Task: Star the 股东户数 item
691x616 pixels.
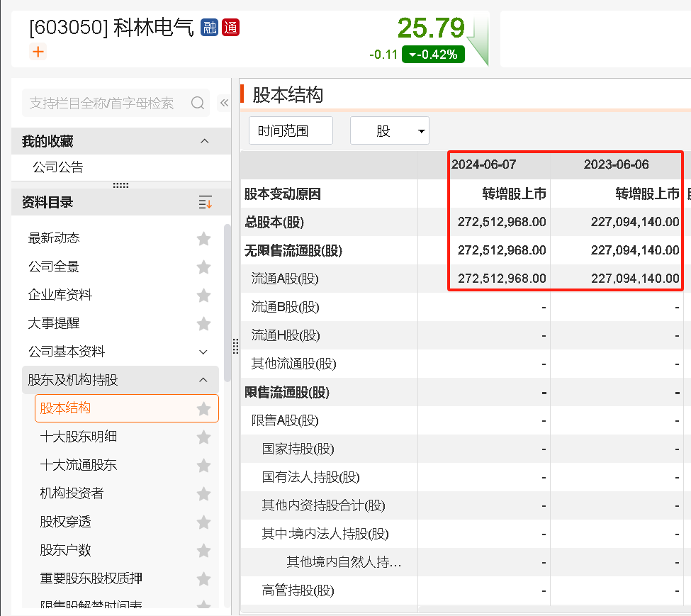Action: (x=203, y=550)
